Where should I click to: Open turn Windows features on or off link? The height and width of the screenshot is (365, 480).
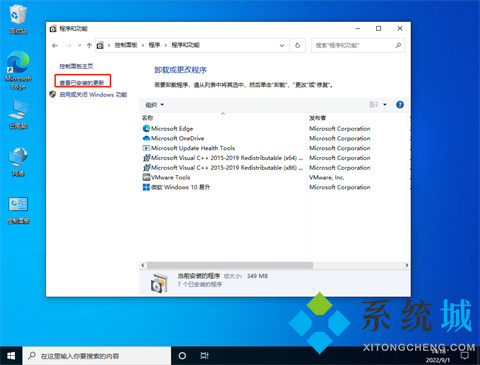(93, 95)
